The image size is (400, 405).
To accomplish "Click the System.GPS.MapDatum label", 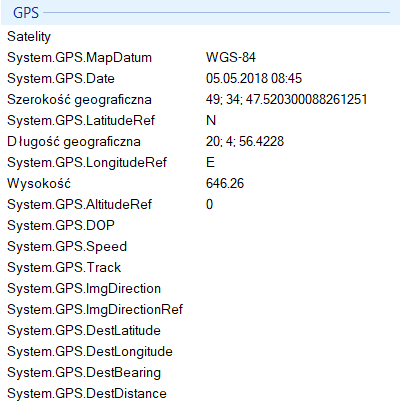I will (x=79, y=58).
